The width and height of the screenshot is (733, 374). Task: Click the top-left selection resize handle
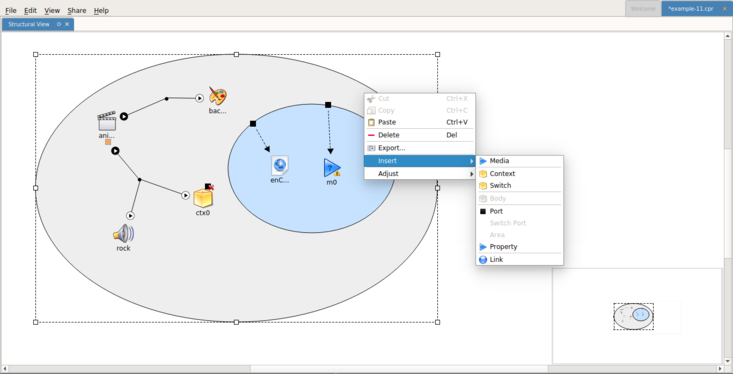(36, 55)
